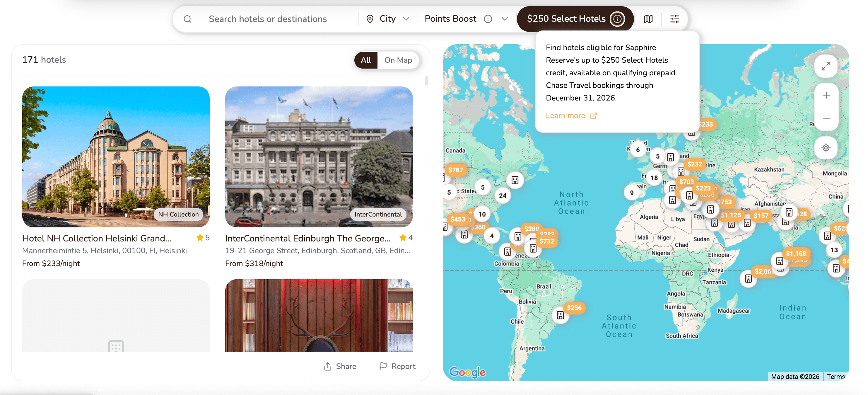Open the map Terms link
The image size is (868, 395).
pyautogui.click(x=836, y=377)
